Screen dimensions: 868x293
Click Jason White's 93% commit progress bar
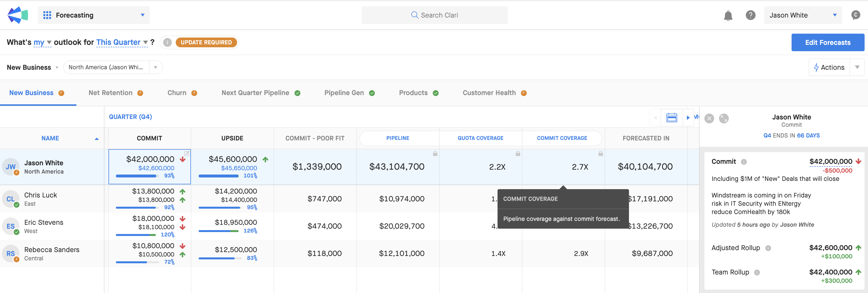(138, 176)
